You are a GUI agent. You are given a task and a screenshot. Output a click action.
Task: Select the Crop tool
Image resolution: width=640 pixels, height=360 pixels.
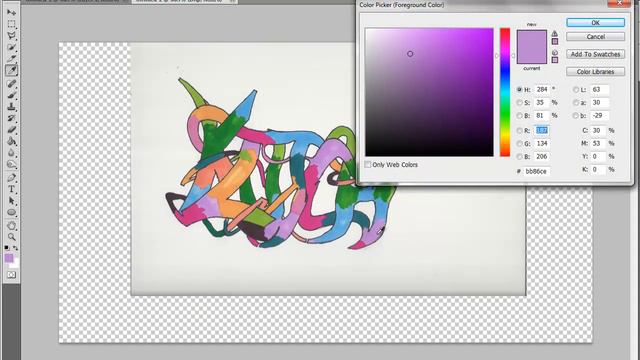(x=11, y=59)
